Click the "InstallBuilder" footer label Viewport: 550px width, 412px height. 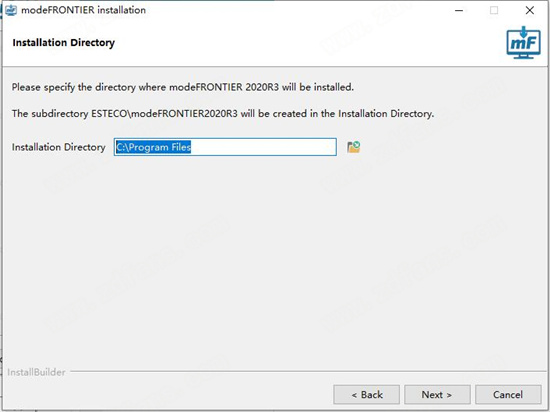[36, 372]
